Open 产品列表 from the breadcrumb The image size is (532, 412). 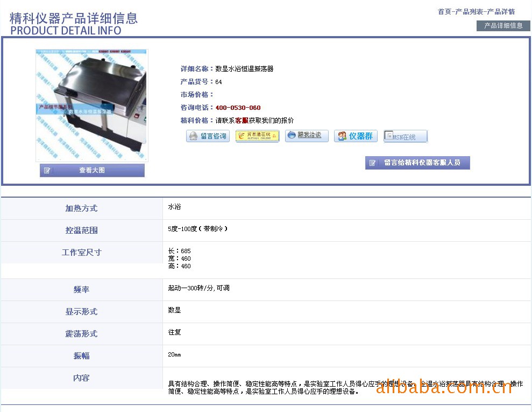pos(469,12)
